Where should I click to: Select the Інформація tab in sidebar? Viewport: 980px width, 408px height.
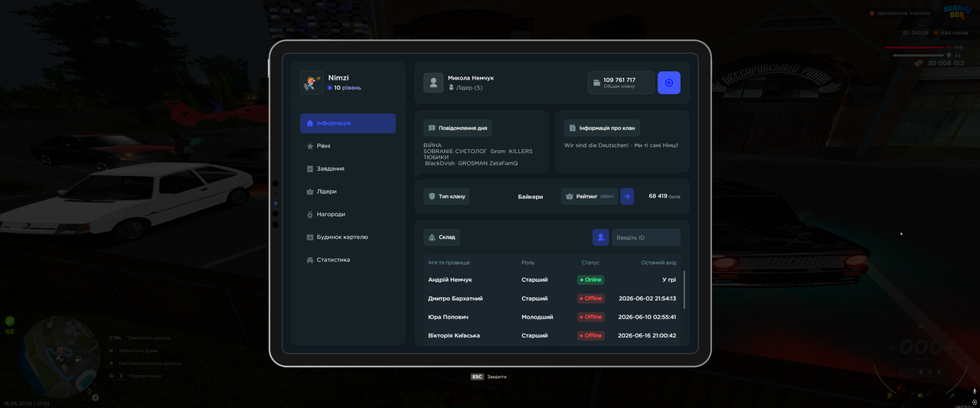(348, 123)
